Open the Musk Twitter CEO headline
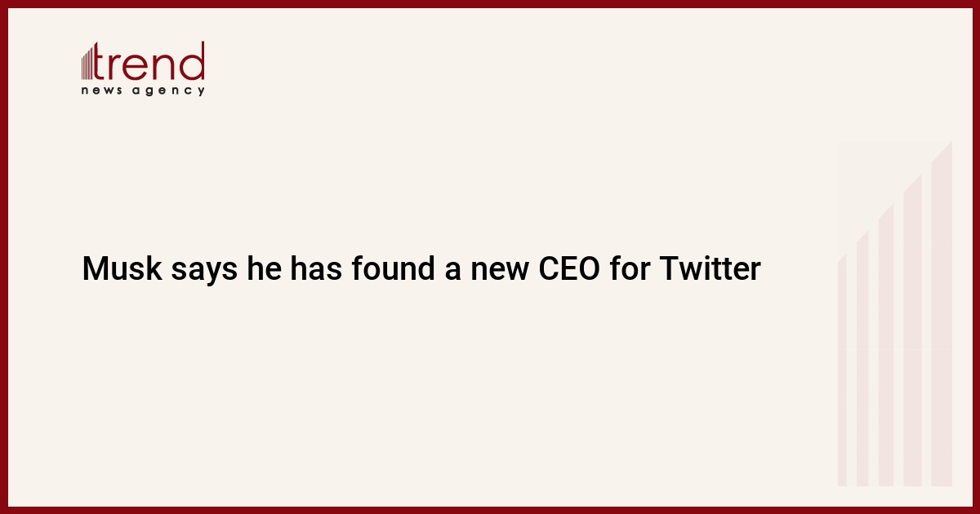Viewport: 980px width, 514px height. 421,269
